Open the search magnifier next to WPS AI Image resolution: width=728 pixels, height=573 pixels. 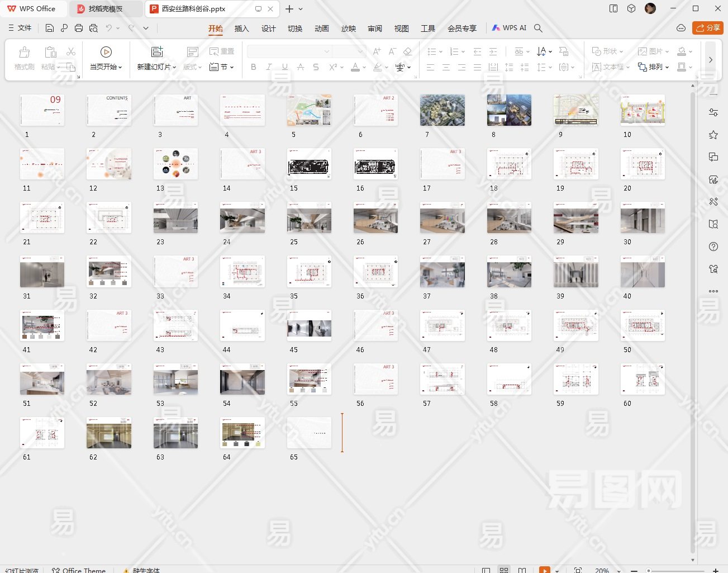[538, 28]
